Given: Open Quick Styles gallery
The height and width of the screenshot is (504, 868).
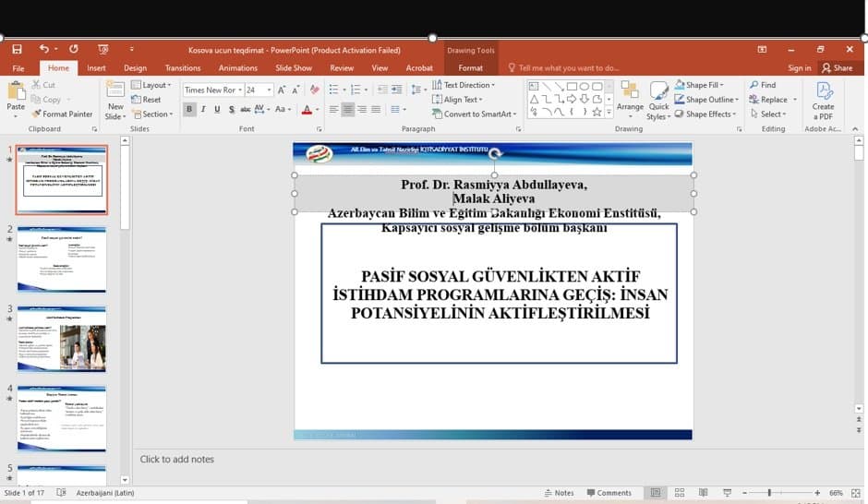Looking at the screenshot, I should tap(658, 101).
